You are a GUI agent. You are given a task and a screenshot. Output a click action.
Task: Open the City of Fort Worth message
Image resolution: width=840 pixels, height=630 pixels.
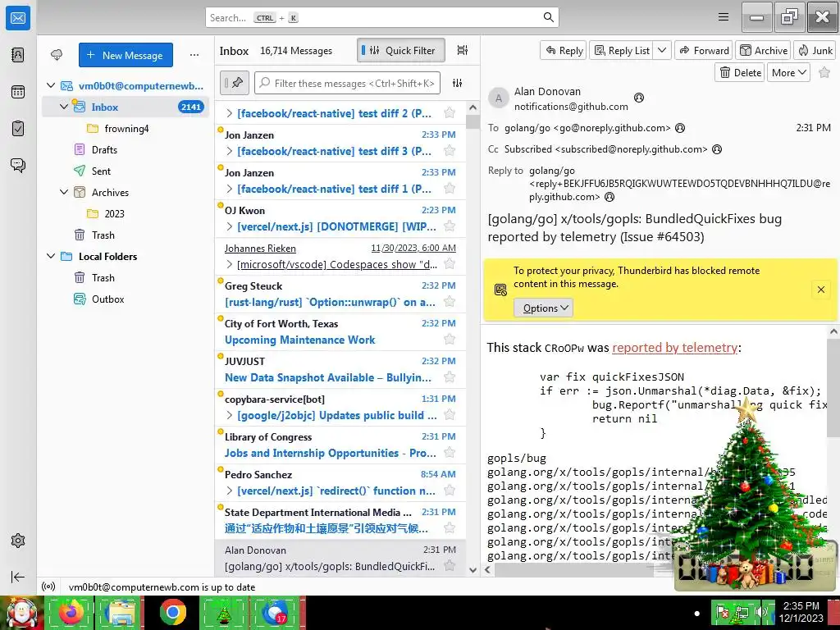[340, 331]
